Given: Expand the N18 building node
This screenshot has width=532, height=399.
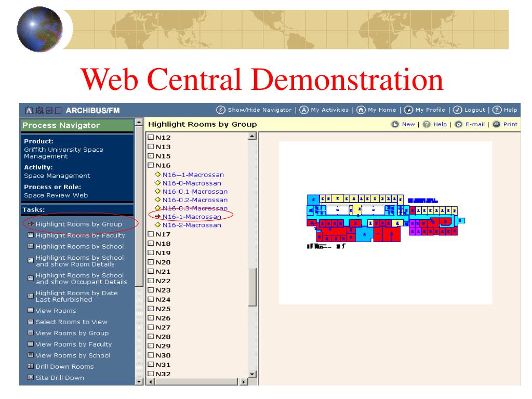Looking at the screenshot, I should [x=151, y=243].
